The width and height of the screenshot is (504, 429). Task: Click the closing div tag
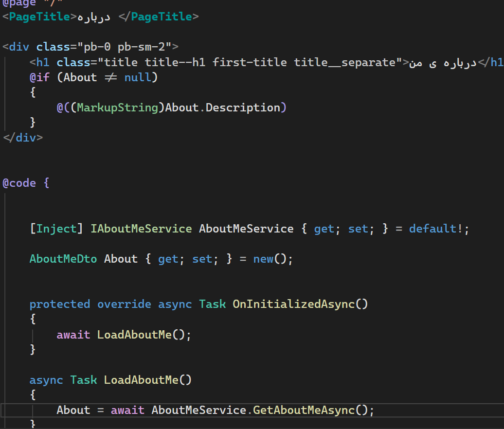23,138
